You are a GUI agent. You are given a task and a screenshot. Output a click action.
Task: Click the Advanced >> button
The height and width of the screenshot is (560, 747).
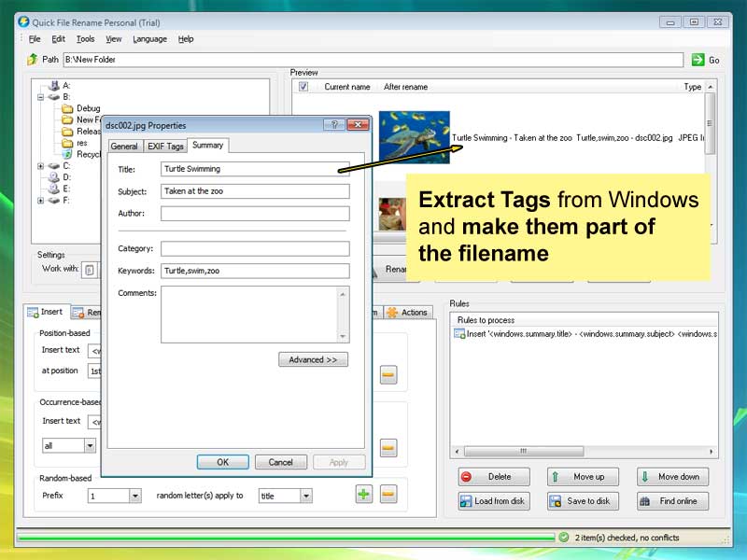click(313, 359)
